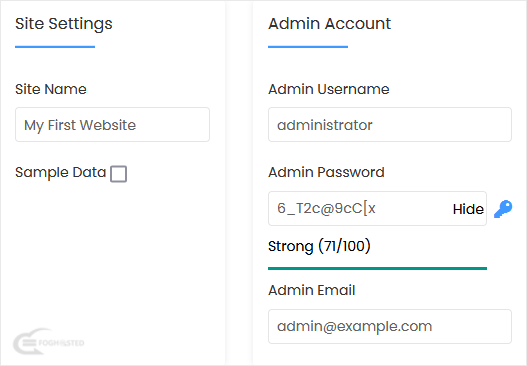The height and width of the screenshot is (366, 527).
Task: Click the Admin Username label
Action: click(329, 89)
